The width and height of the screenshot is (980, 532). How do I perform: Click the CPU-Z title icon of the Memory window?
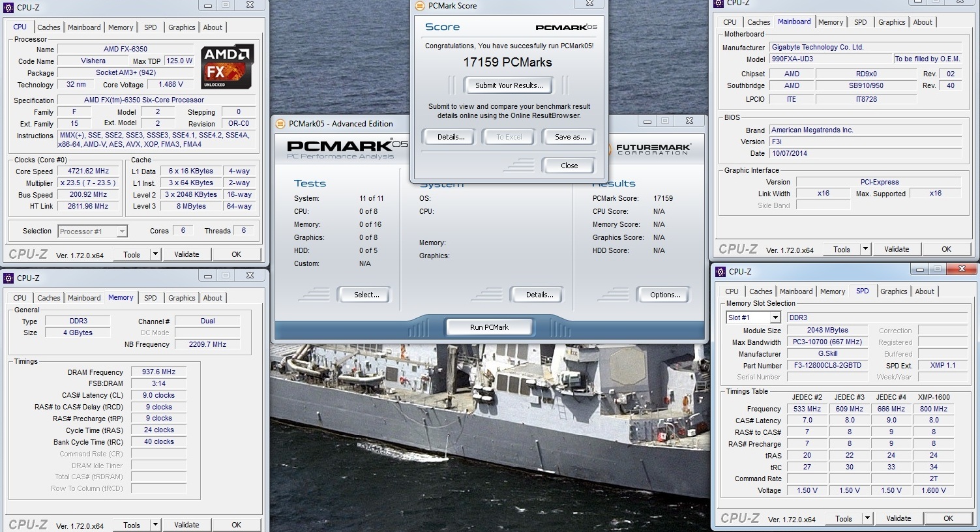9,278
